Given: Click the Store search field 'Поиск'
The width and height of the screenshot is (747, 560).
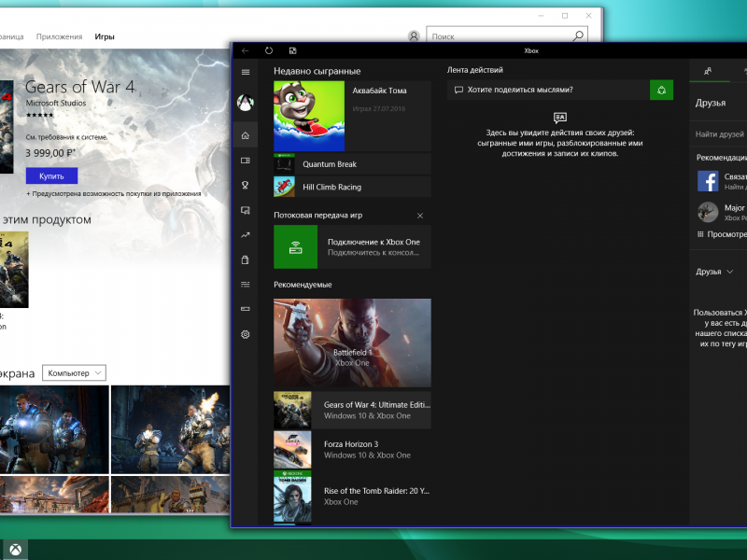Looking at the screenshot, I should click(x=507, y=36).
